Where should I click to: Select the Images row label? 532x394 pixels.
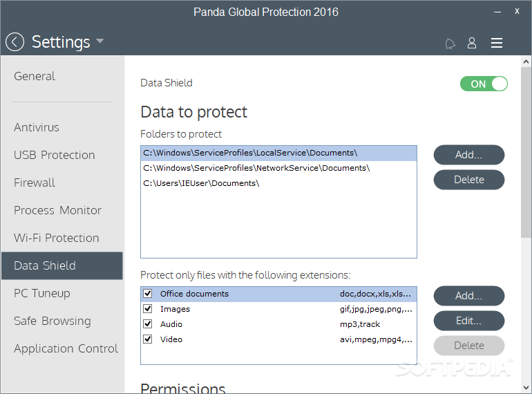pos(175,309)
